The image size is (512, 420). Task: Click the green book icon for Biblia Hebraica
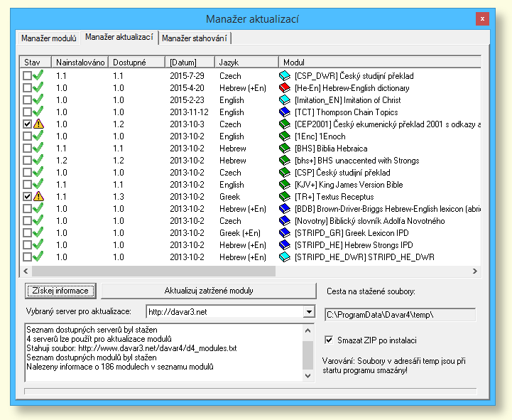click(285, 148)
